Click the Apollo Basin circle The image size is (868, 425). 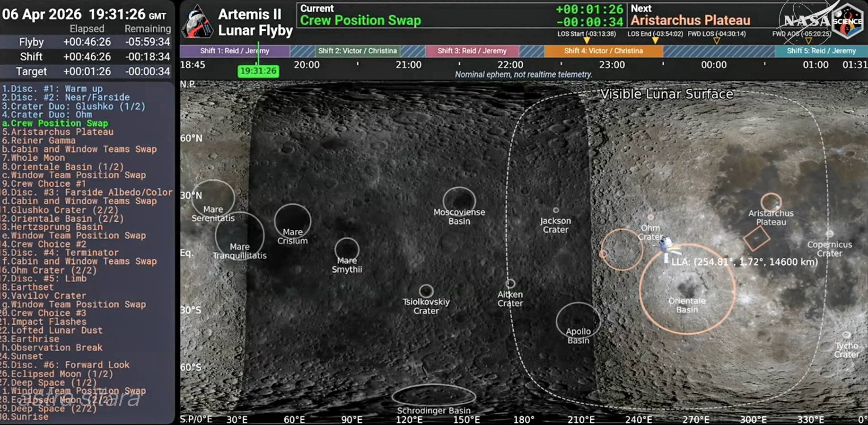(x=578, y=320)
